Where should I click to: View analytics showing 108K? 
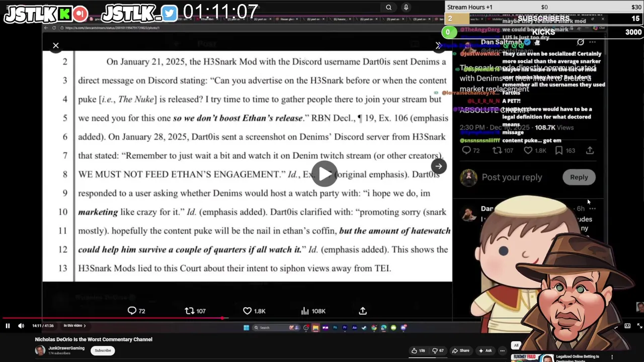tap(312, 311)
